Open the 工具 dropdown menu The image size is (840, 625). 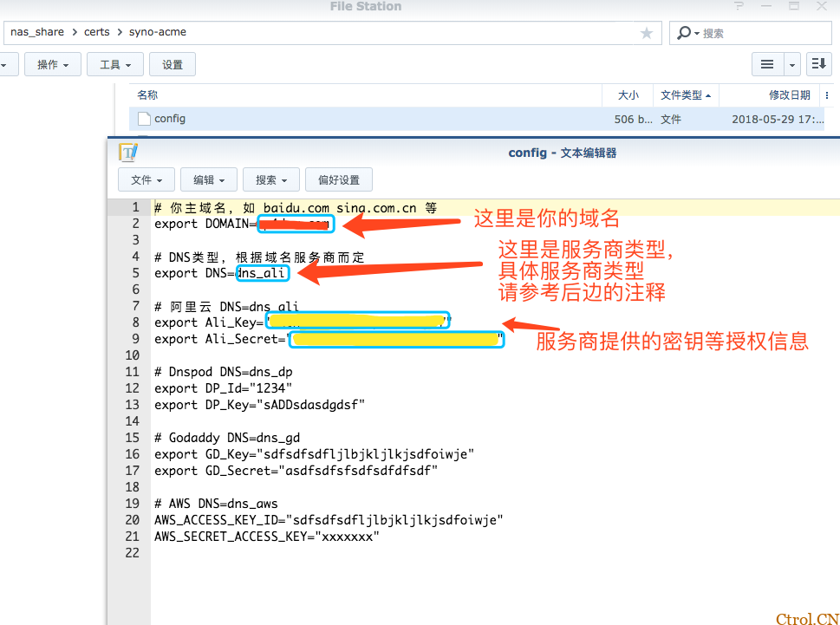pyautogui.click(x=114, y=63)
